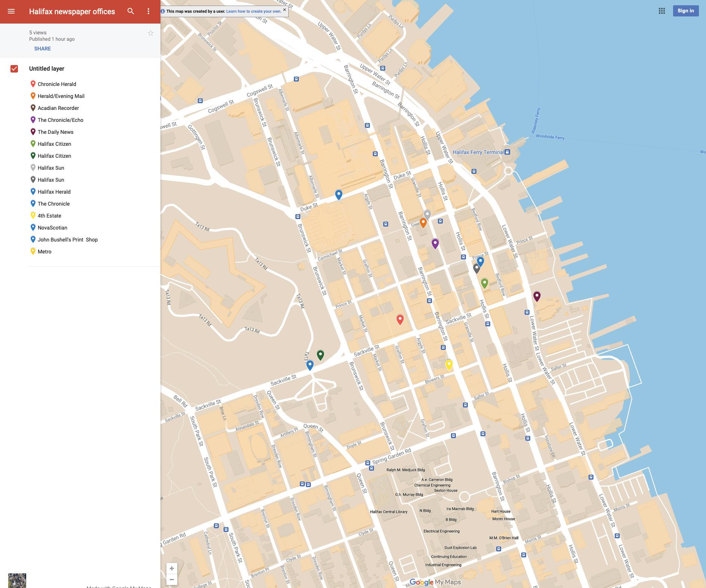
Task: Select the dark gray map pin near Prince St
Action: [x=476, y=268]
